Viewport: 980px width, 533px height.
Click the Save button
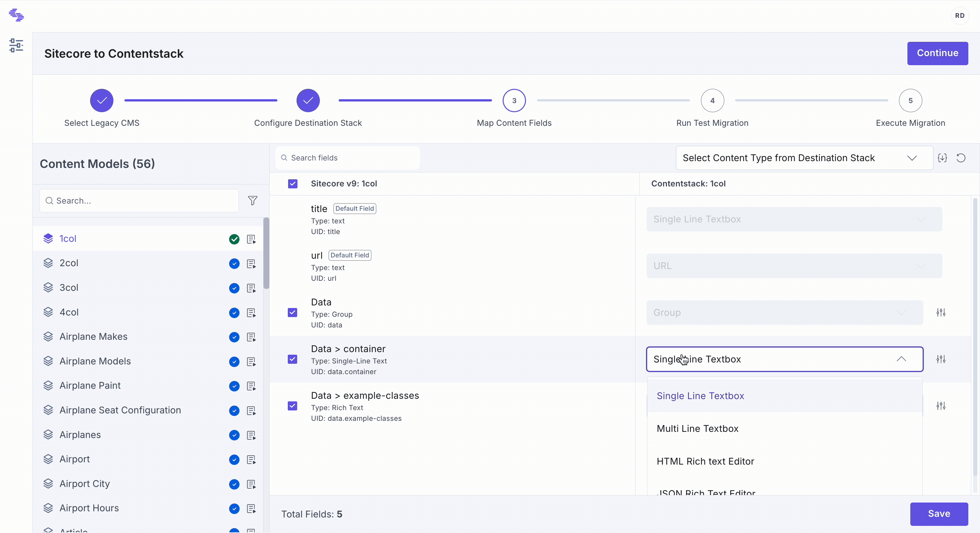(x=939, y=514)
